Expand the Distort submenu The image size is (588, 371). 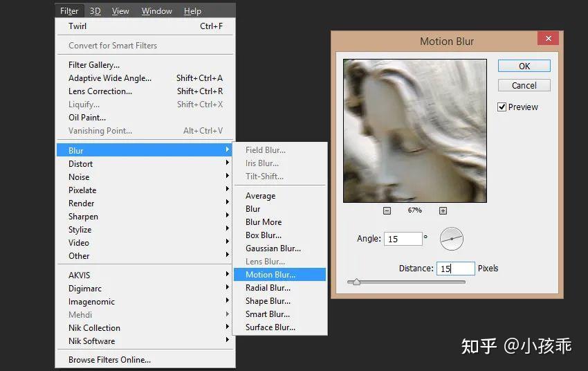point(144,163)
